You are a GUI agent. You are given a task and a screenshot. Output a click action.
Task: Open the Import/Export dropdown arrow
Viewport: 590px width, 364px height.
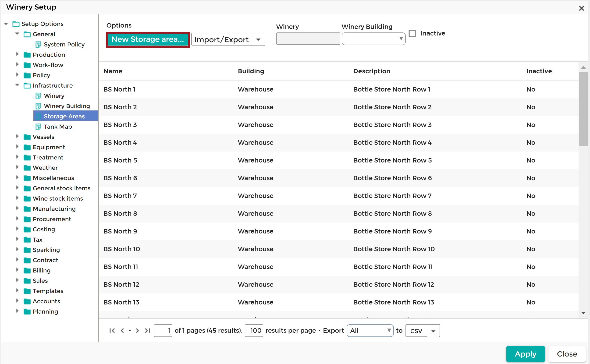pyautogui.click(x=258, y=39)
